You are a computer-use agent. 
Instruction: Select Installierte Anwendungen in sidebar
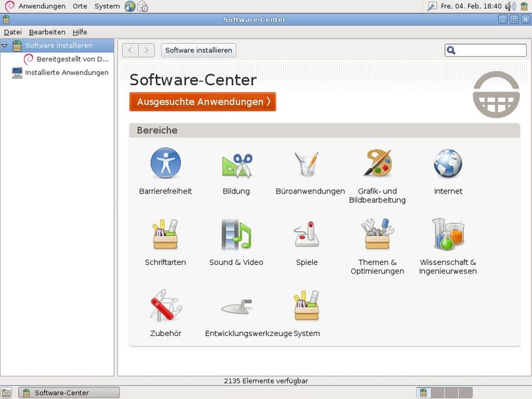66,72
